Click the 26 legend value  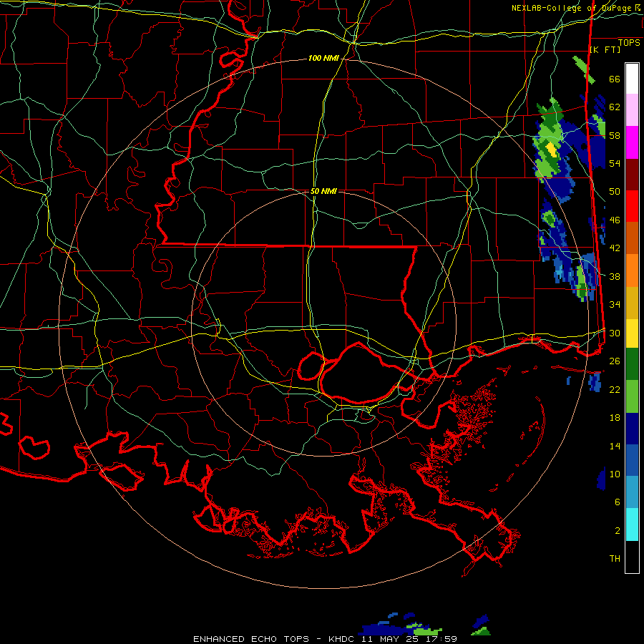click(615, 361)
